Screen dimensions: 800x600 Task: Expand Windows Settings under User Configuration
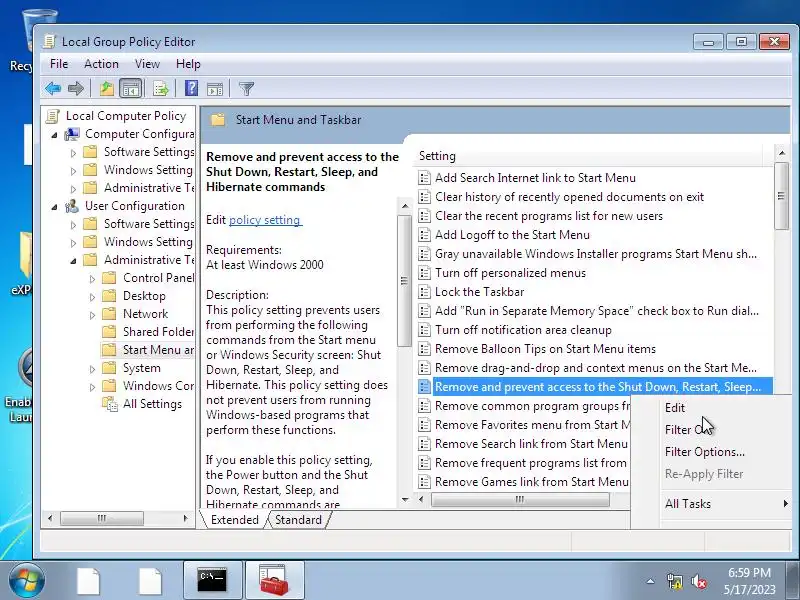pos(73,243)
